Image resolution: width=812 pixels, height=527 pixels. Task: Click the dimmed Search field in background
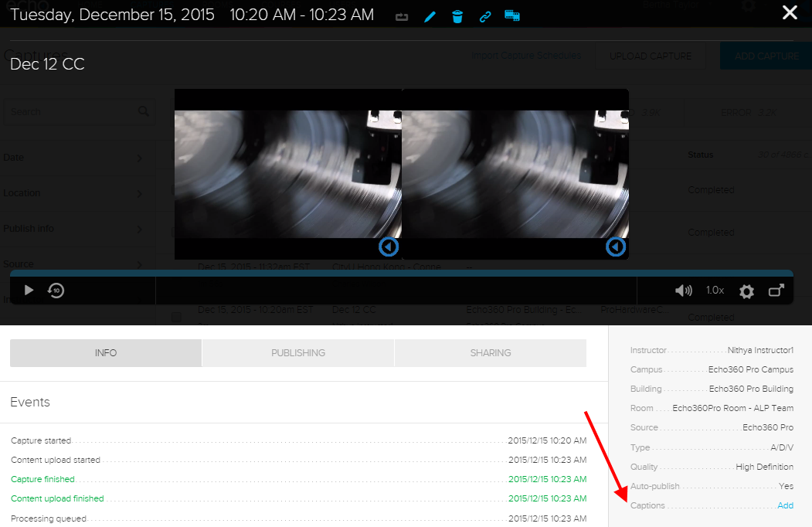point(78,111)
